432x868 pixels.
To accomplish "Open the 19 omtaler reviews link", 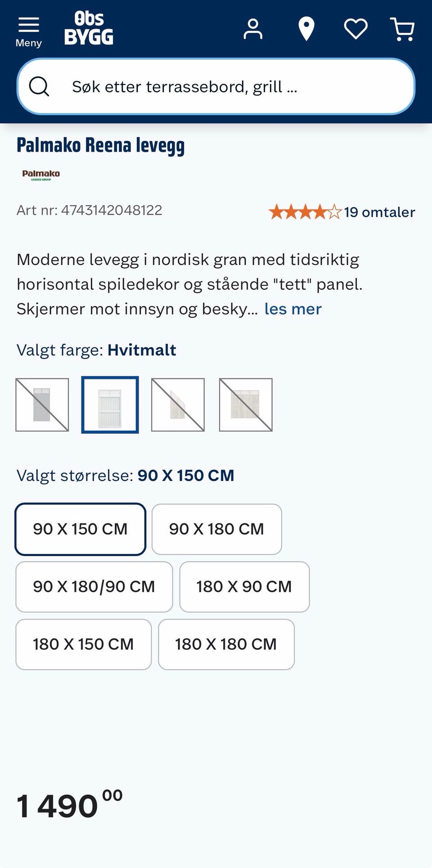I will 379,212.
